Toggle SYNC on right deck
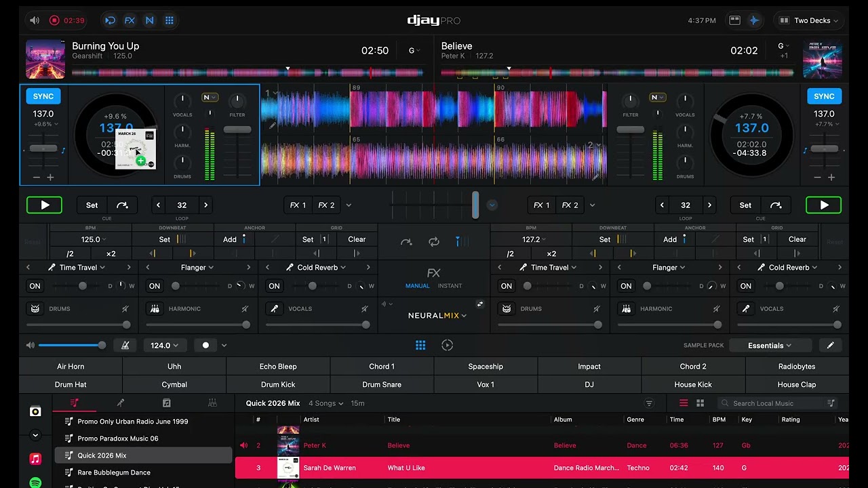 coord(824,96)
